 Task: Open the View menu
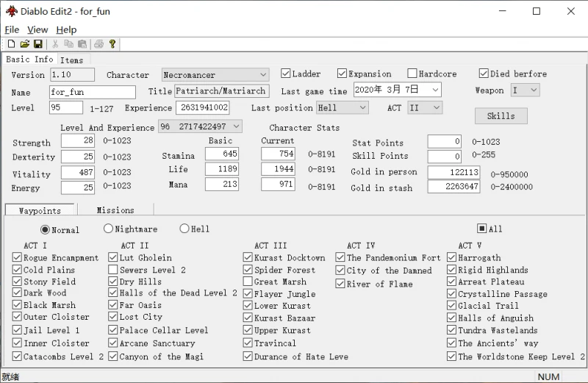(x=37, y=29)
